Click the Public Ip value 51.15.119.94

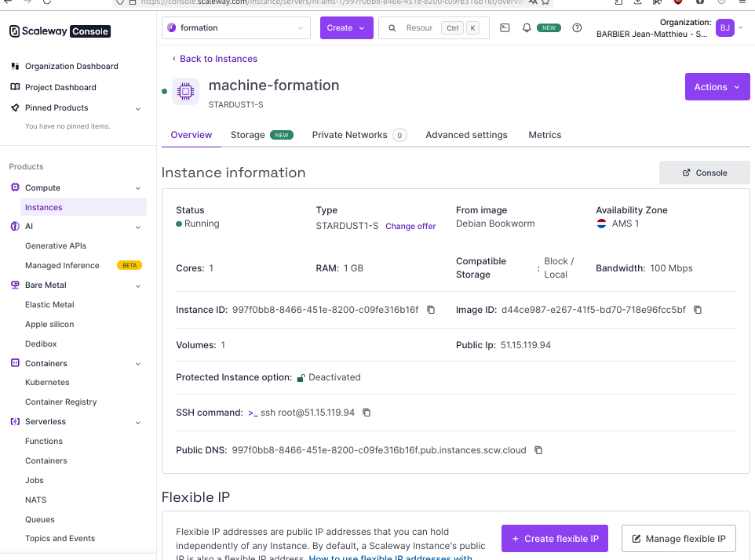[525, 345]
